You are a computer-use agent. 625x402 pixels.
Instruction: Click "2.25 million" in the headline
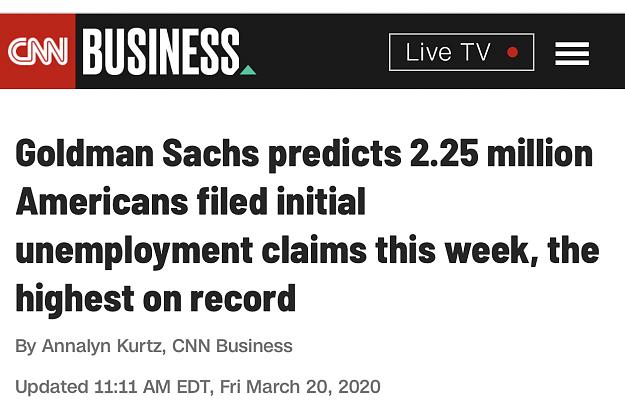pos(501,153)
